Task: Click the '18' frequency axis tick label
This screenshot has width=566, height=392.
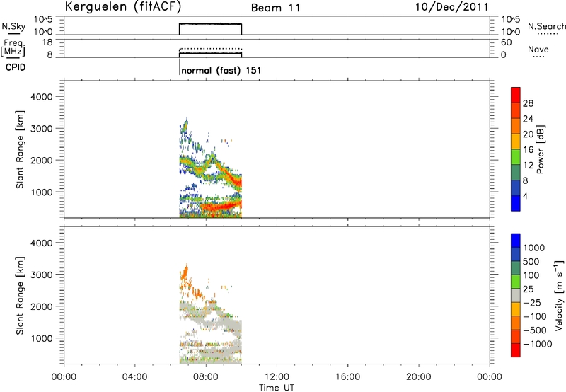Action: pos(47,42)
